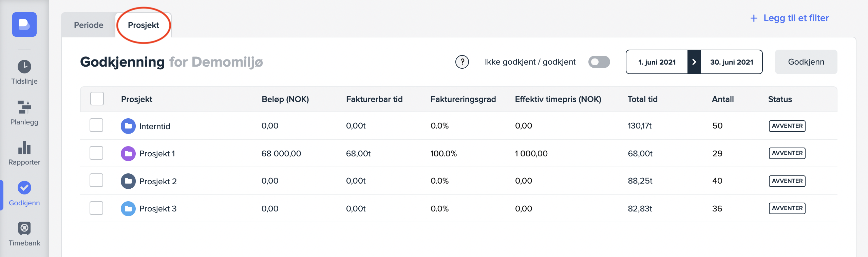Open the Tidslinje clock icon
868x257 pixels.
tap(24, 67)
